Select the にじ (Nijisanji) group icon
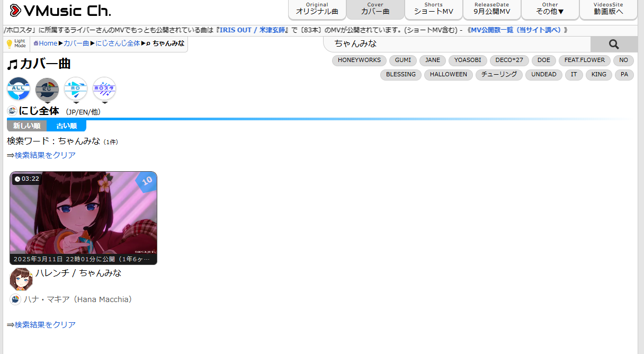Screen dimensions: 644x354 point(47,89)
